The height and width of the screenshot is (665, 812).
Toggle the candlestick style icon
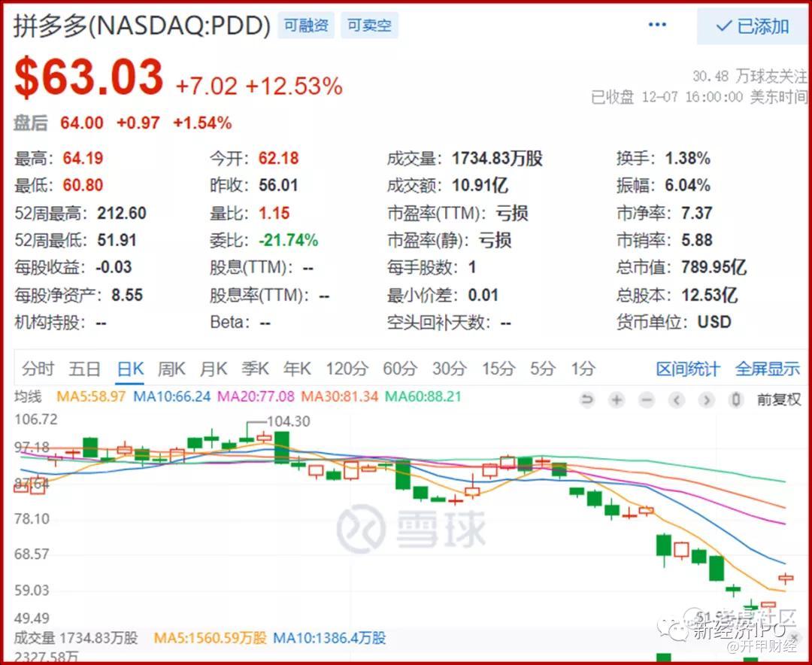736,399
